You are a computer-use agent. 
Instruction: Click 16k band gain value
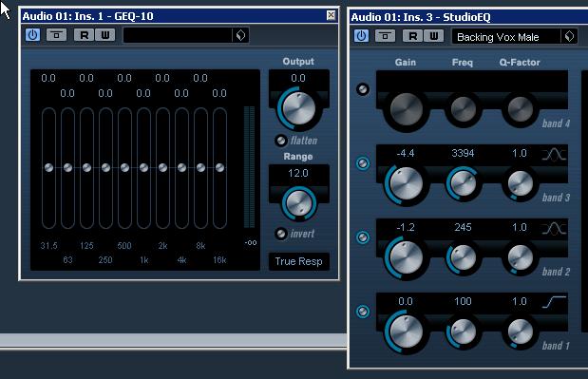point(219,93)
